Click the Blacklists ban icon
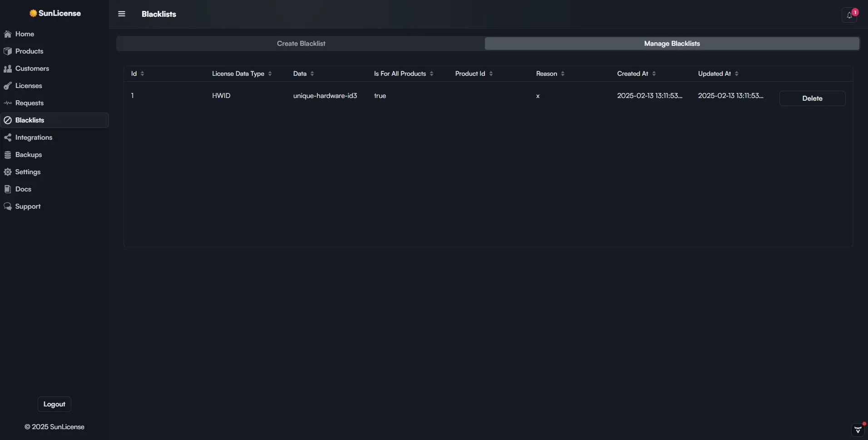This screenshot has width=868, height=440. 8,120
